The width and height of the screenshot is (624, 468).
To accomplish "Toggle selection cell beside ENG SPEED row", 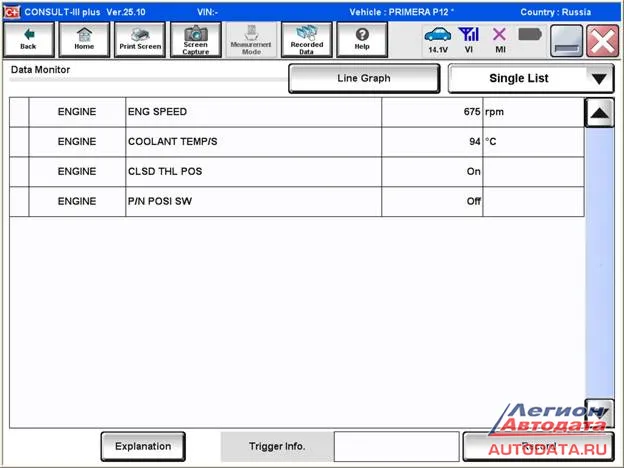I will click(19, 112).
